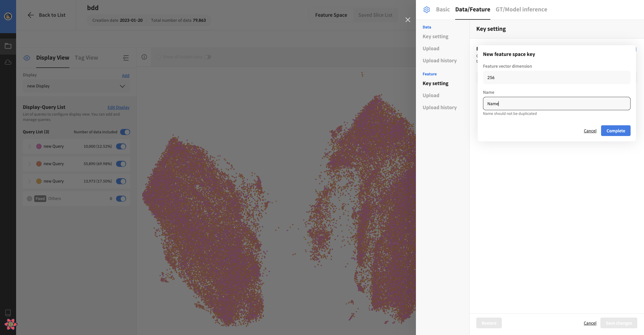Image resolution: width=644 pixels, height=335 pixels.
Task: Click the flower-shaped debug icon
Action: click(10, 324)
